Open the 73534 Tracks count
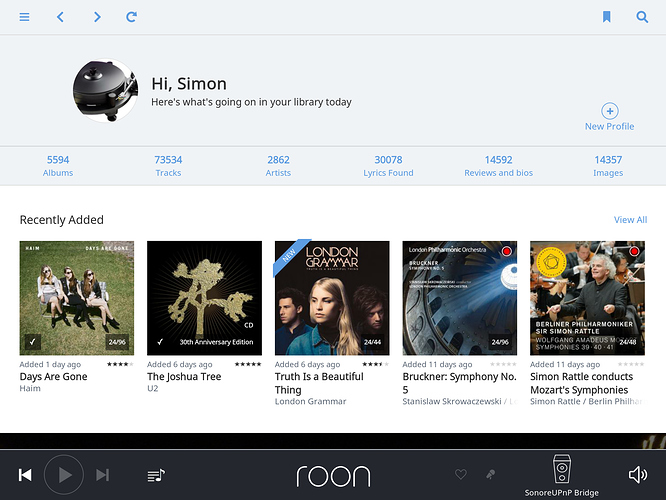Viewport: 666px width, 500px height. point(168,166)
